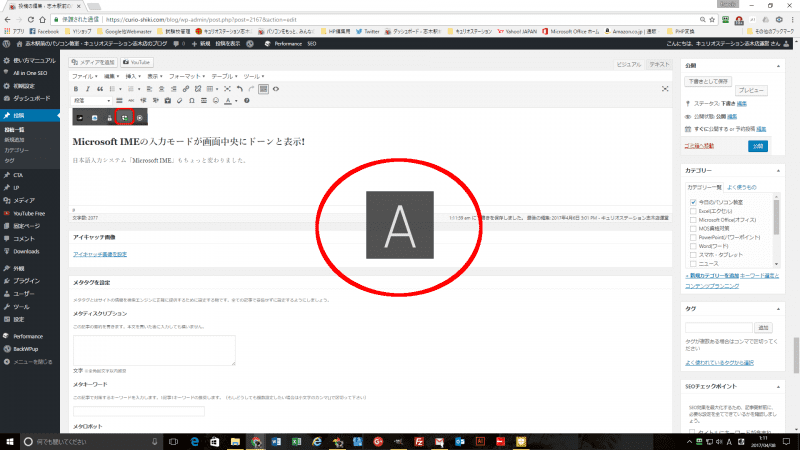800x450 pixels.
Task: Click the highlighted green image toolbar icon
Action: (x=124, y=117)
